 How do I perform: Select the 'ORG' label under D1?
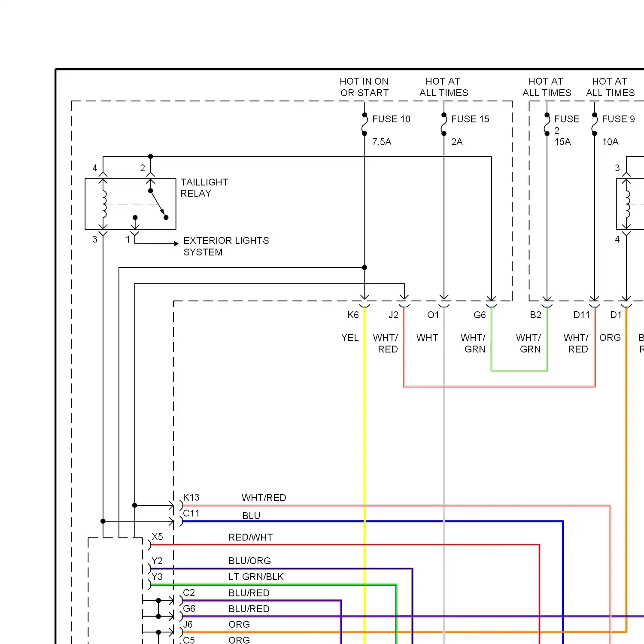(x=610, y=338)
